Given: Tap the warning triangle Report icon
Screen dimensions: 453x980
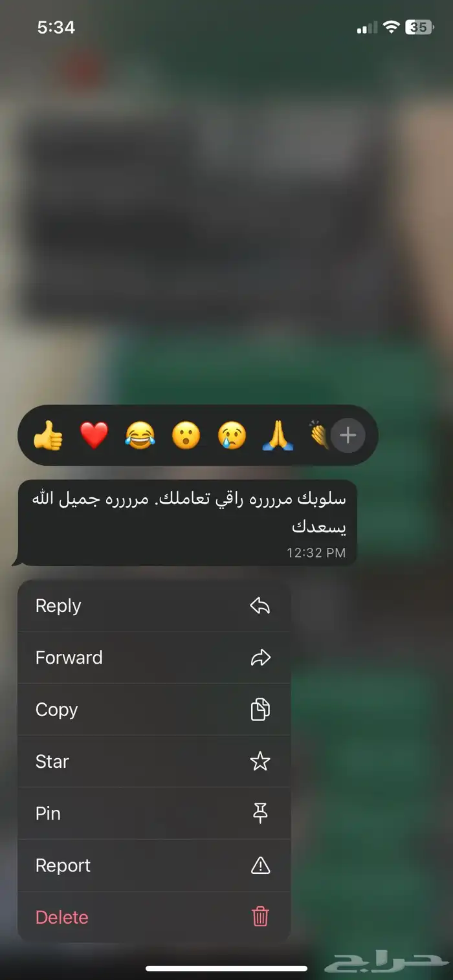Looking at the screenshot, I should click(260, 865).
